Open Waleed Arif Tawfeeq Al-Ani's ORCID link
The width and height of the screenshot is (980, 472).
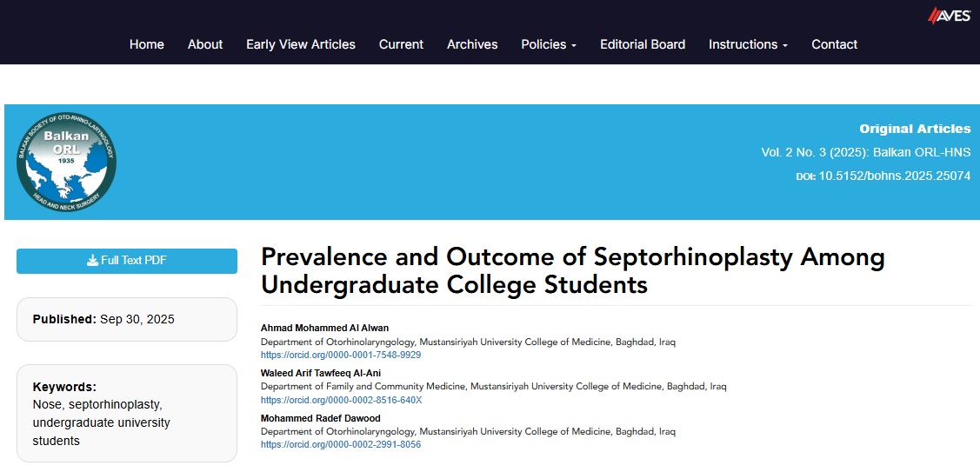pyautogui.click(x=342, y=400)
